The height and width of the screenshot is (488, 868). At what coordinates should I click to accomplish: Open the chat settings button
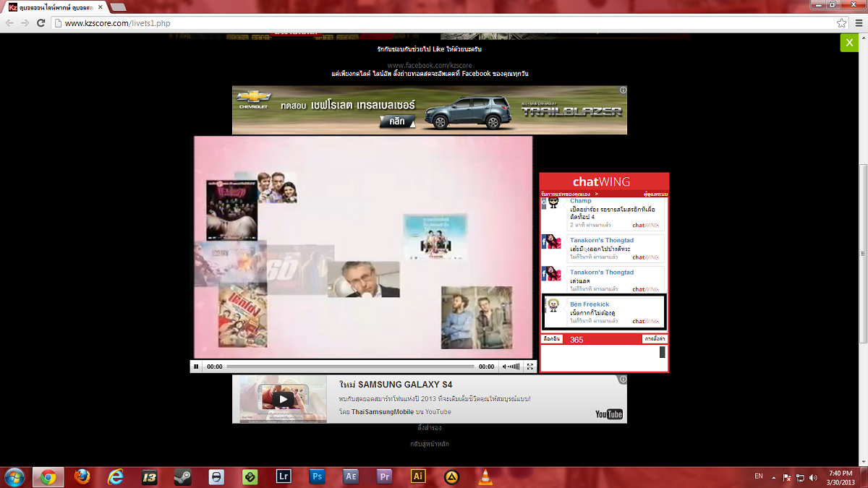[655, 339]
